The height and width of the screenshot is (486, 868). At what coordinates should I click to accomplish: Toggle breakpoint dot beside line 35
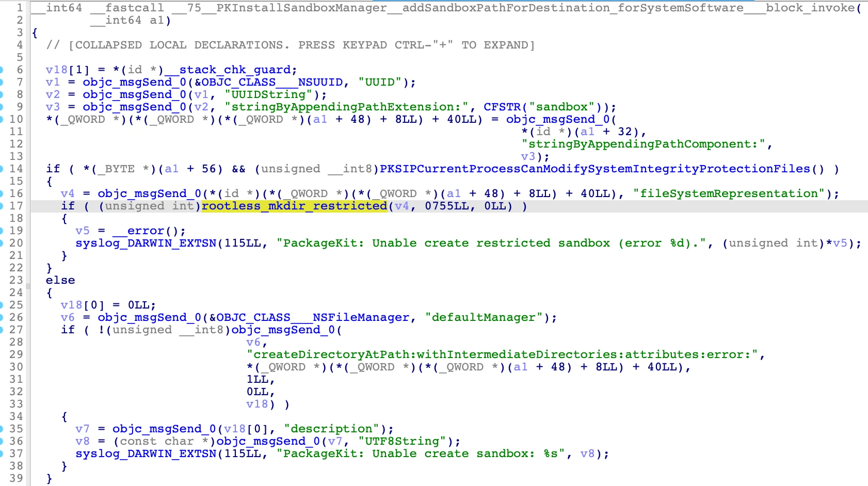pyautogui.click(x=1, y=429)
